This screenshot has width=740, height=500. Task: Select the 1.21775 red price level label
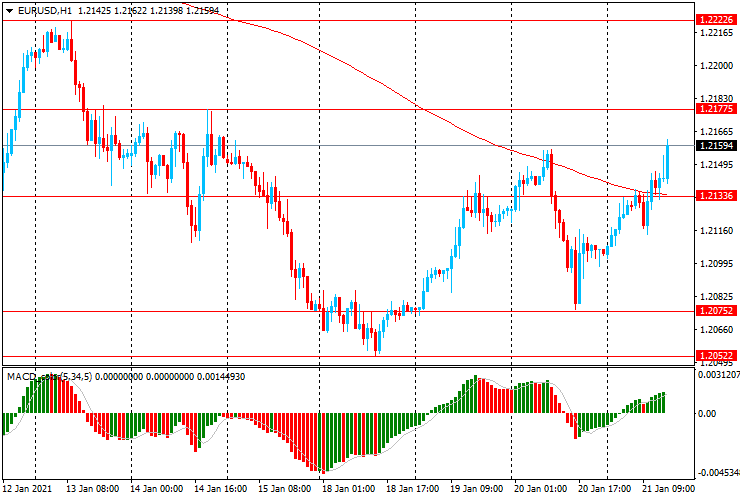[x=716, y=109]
